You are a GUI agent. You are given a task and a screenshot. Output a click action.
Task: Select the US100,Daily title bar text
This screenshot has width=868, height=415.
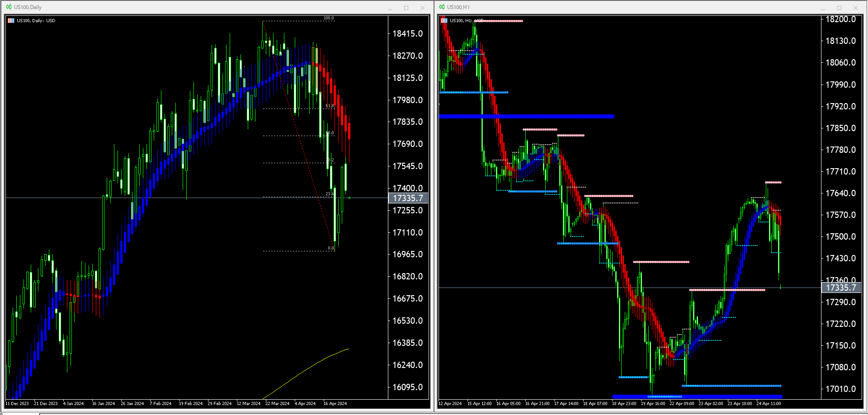(28, 7)
